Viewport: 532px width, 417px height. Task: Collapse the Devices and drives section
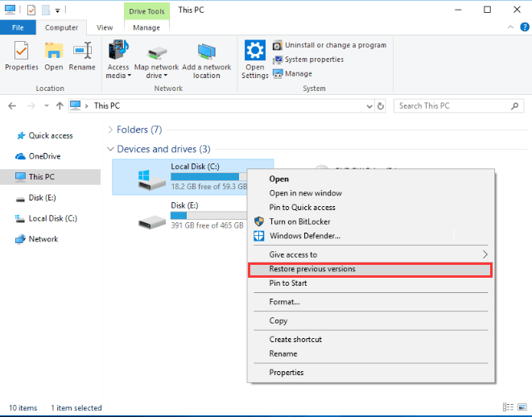pyautogui.click(x=110, y=149)
